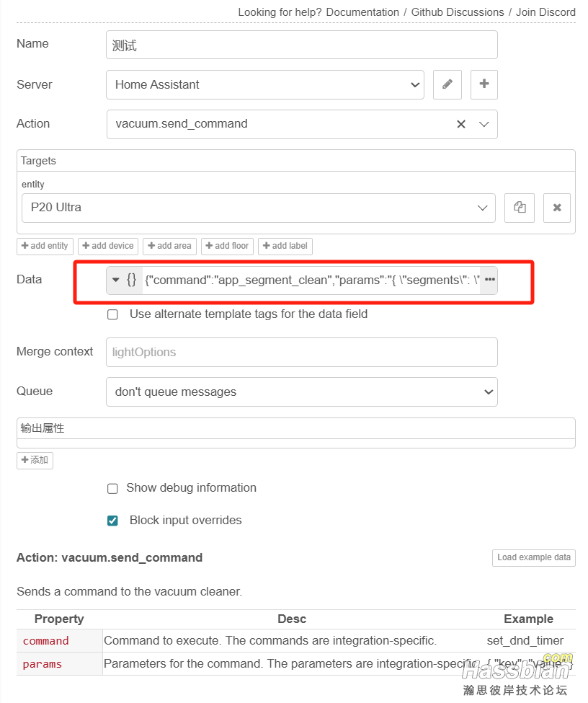
Task: Click the pencil edit server icon
Action: (447, 84)
